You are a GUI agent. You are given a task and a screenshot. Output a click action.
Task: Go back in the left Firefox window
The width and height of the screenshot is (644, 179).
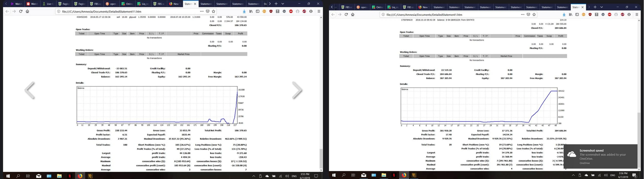click(7, 11)
